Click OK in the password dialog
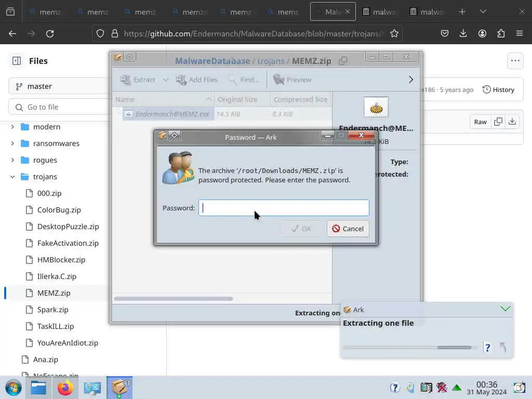The width and height of the screenshot is (532, 399). tap(301, 229)
